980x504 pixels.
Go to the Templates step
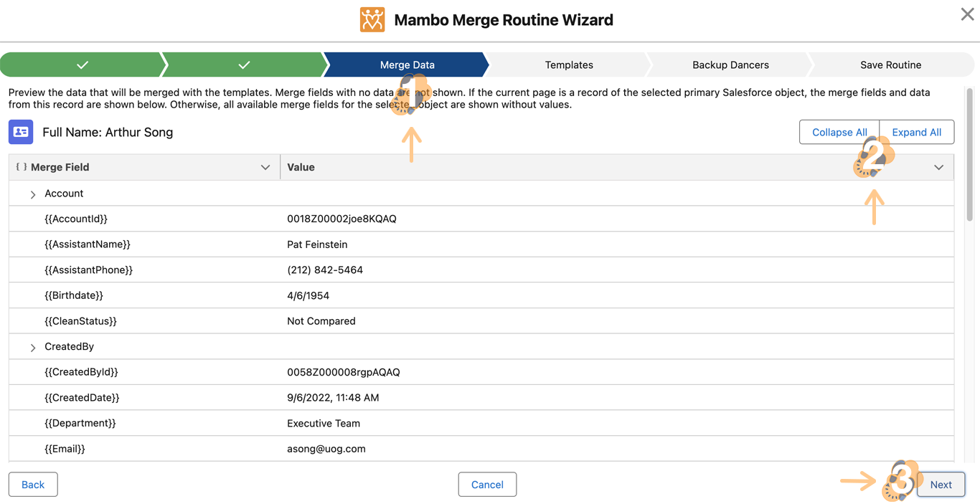[x=568, y=65]
